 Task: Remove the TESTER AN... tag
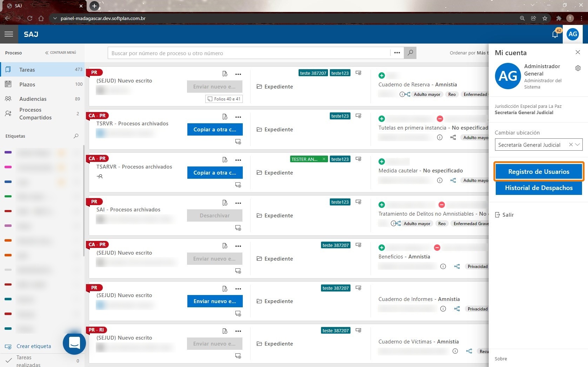click(324, 159)
